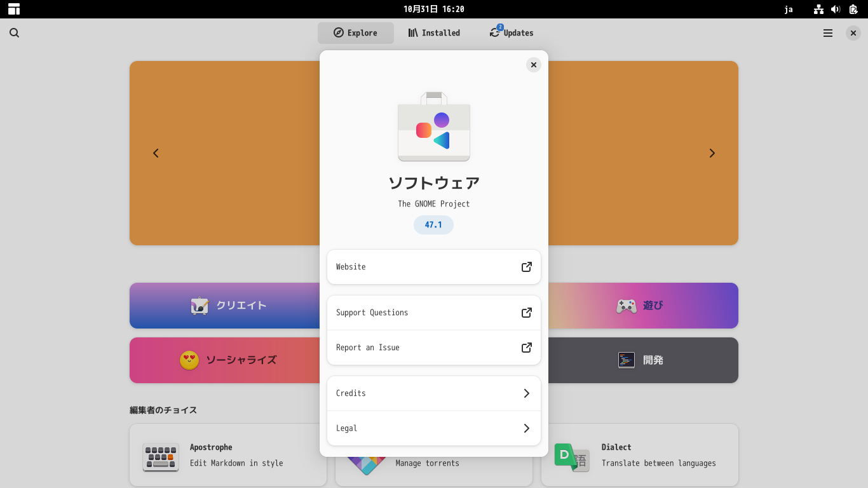Open the clock showing 10月31日 16:20
Image resolution: width=868 pixels, height=488 pixels.
434,9
